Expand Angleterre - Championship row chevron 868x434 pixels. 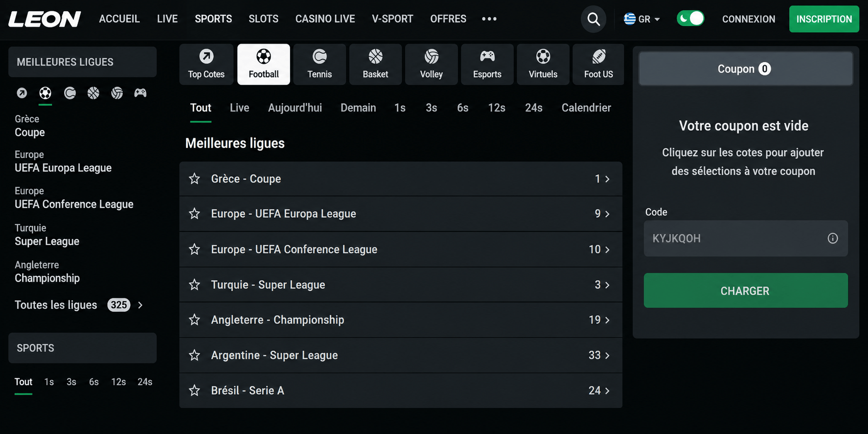[x=607, y=320]
